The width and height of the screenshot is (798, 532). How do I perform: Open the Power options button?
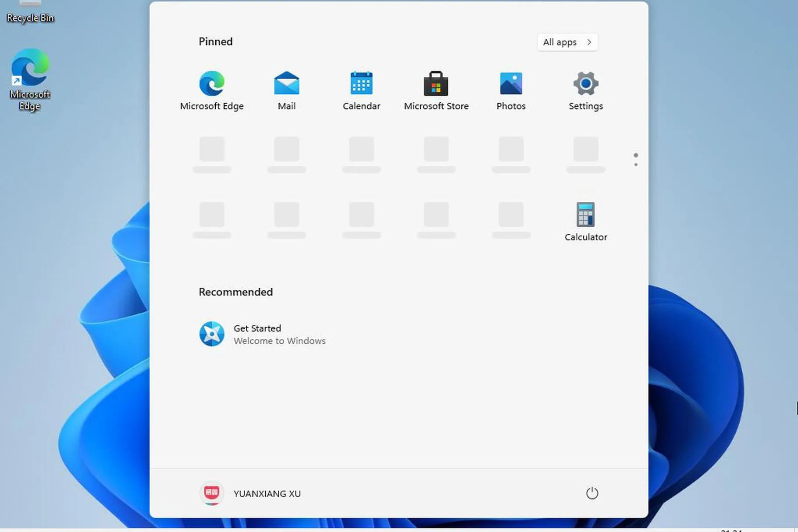click(592, 493)
